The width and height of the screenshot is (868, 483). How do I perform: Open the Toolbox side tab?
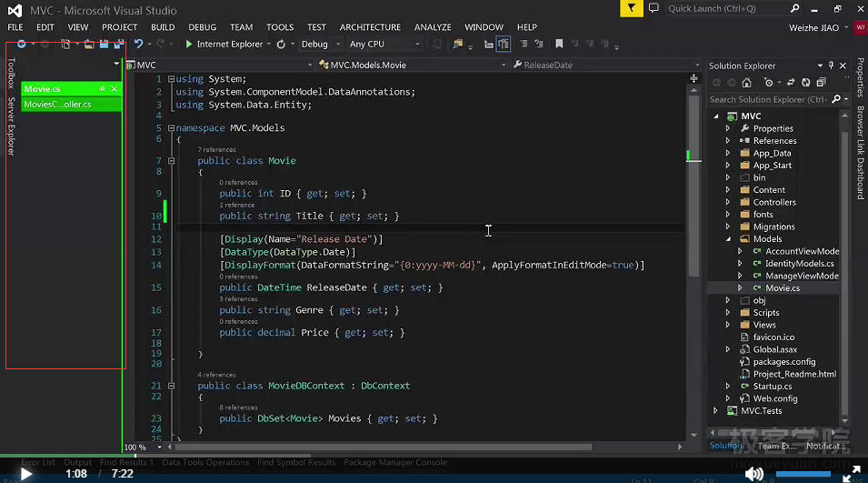(11, 73)
